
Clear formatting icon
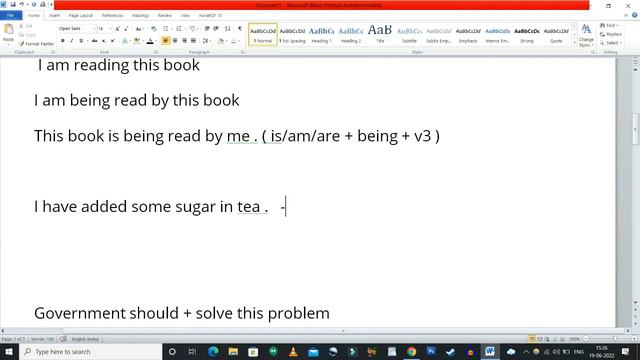[153, 29]
